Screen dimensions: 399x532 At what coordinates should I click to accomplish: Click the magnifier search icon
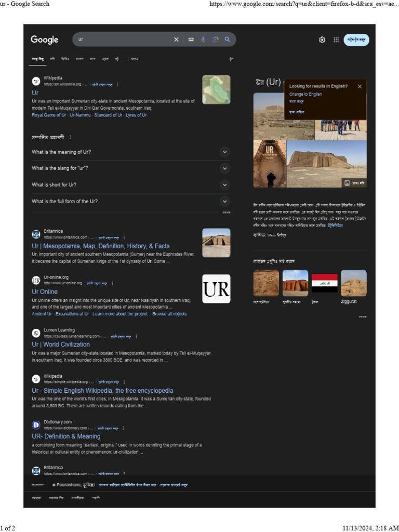tap(228, 39)
